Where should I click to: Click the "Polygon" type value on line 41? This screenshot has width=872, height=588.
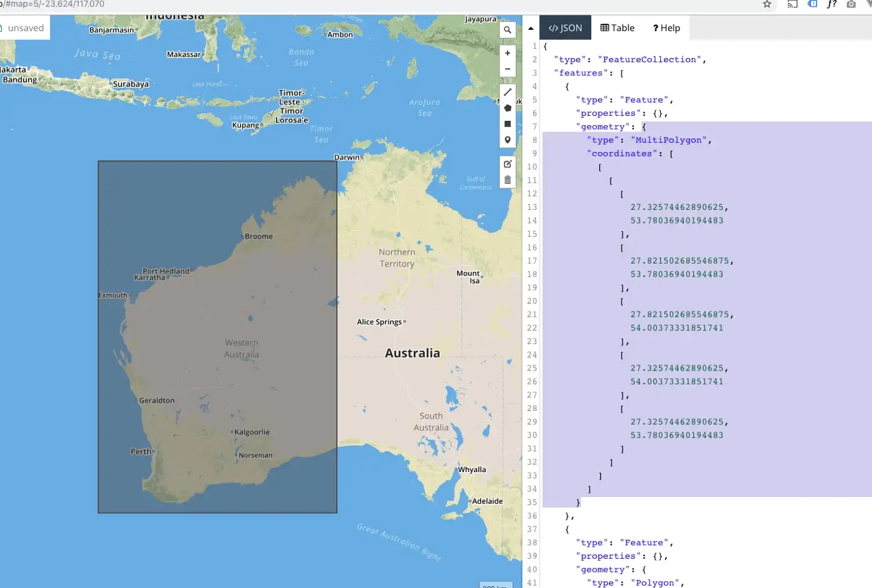coord(655,583)
